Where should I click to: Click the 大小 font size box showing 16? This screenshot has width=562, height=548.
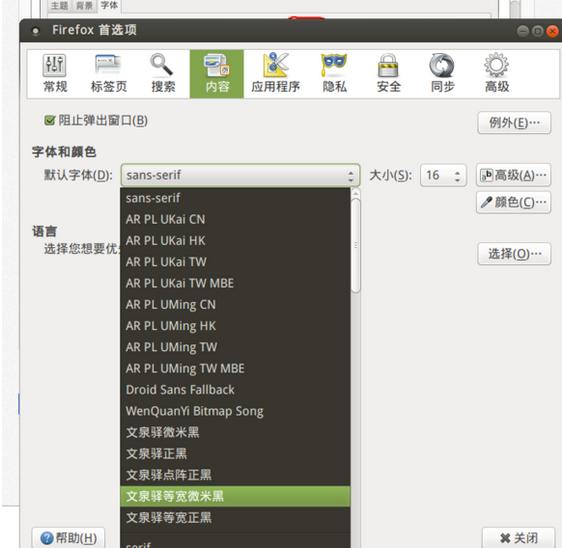click(443, 175)
